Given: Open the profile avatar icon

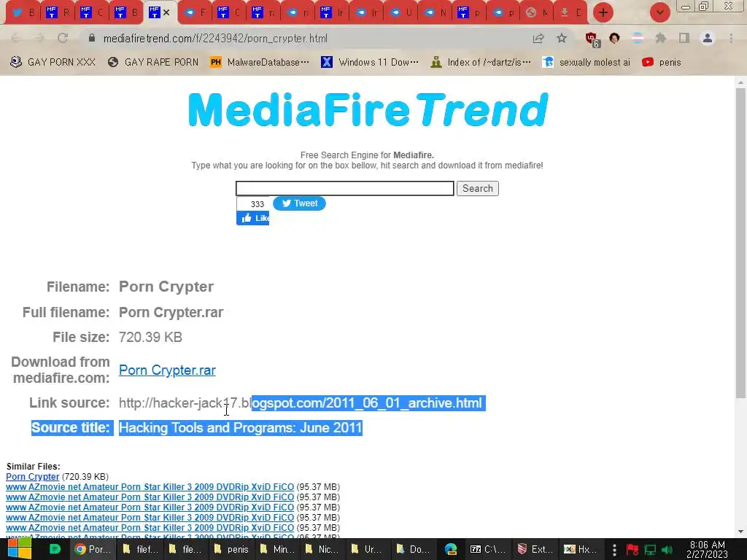Looking at the screenshot, I should coord(708,38).
